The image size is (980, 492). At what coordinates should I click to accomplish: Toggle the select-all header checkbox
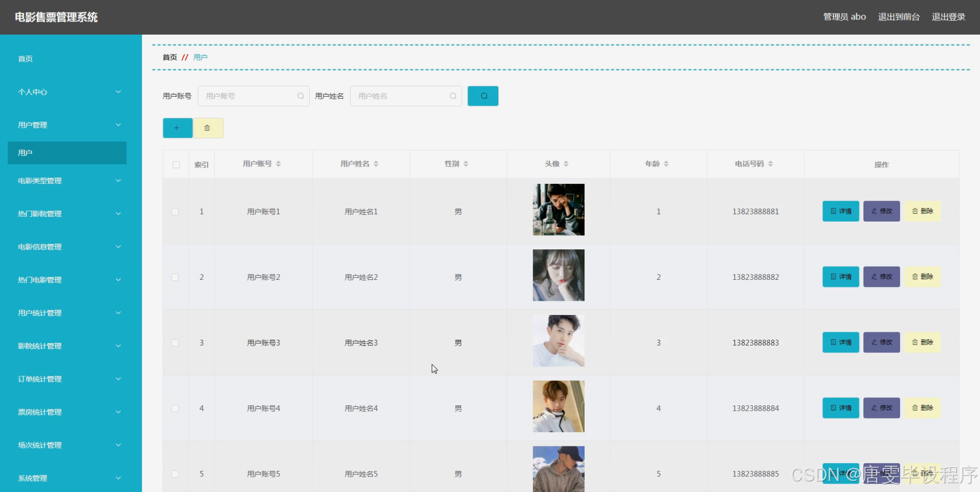point(176,165)
